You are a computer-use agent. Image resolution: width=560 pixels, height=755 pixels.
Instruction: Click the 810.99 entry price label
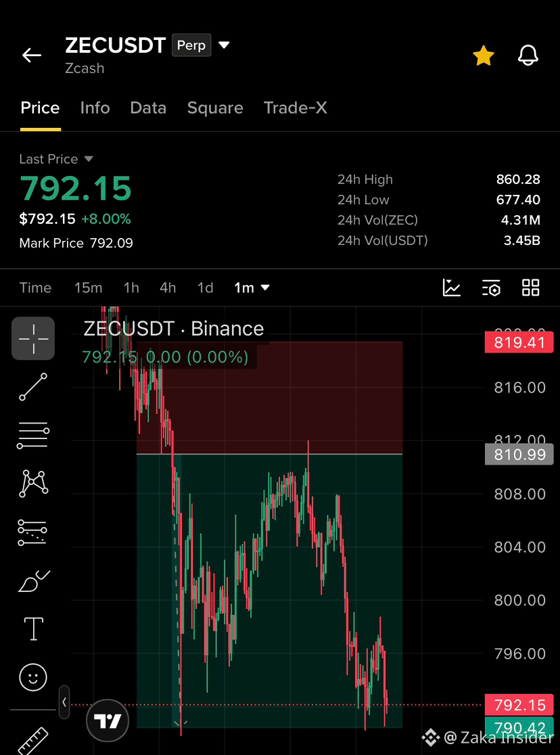click(519, 454)
